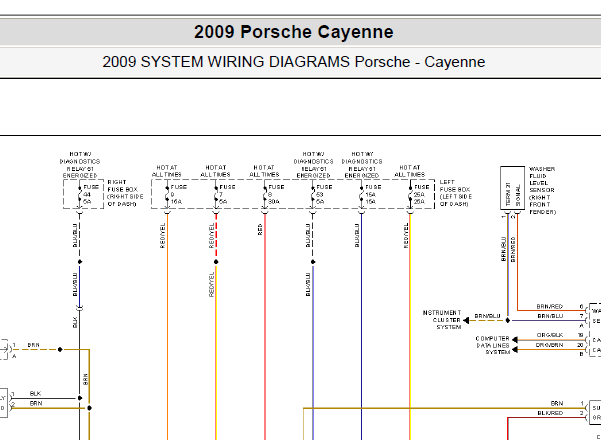This screenshot has height=440, width=601.
Task: Click the FUSE 44 5A symbol
Action: point(80,194)
